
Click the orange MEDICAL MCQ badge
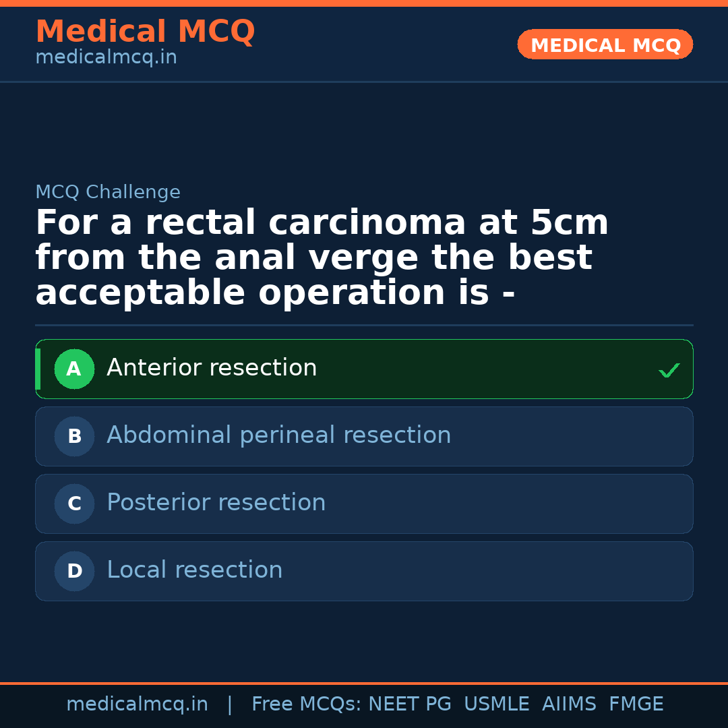pyautogui.click(x=605, y=44)
